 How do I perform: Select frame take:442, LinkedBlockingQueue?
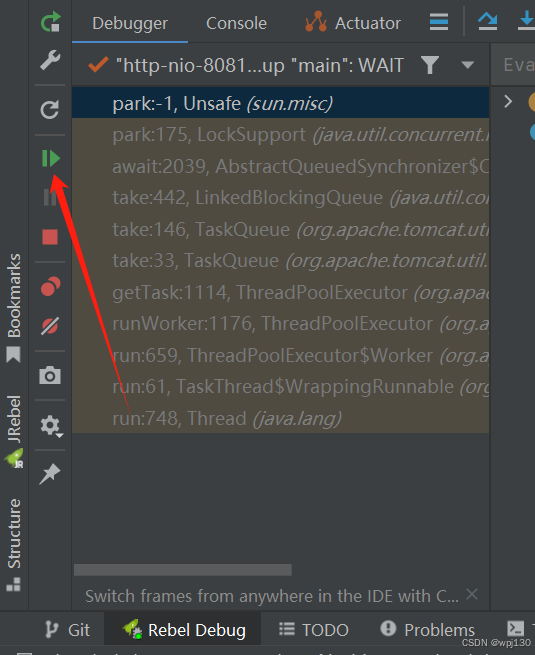click(x=280, y=198)
